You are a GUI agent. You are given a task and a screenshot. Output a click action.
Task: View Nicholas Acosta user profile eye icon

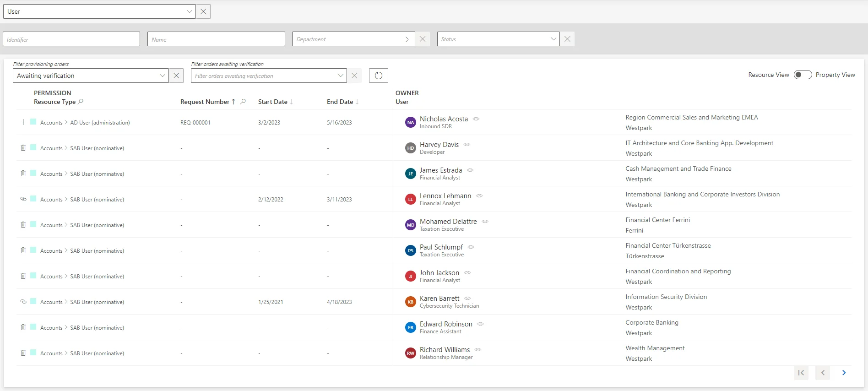476,119
